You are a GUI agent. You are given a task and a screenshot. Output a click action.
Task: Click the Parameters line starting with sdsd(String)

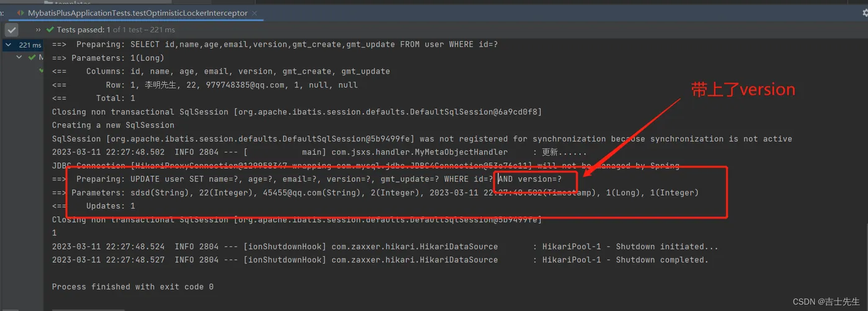pyautogui.click(x=375, y=193)
